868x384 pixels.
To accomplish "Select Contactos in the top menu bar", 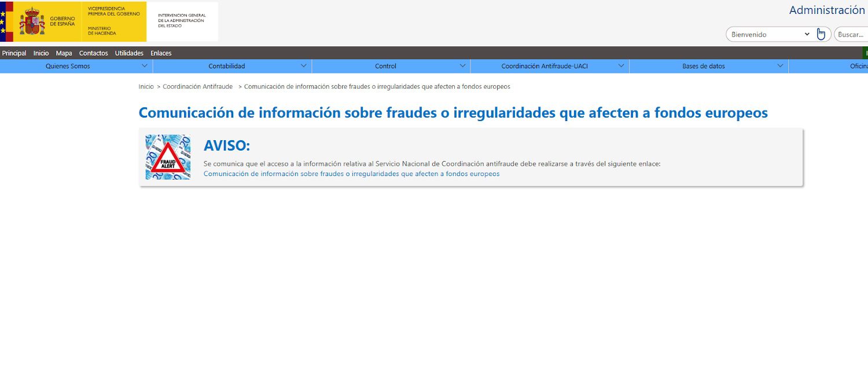I will 93,53.
